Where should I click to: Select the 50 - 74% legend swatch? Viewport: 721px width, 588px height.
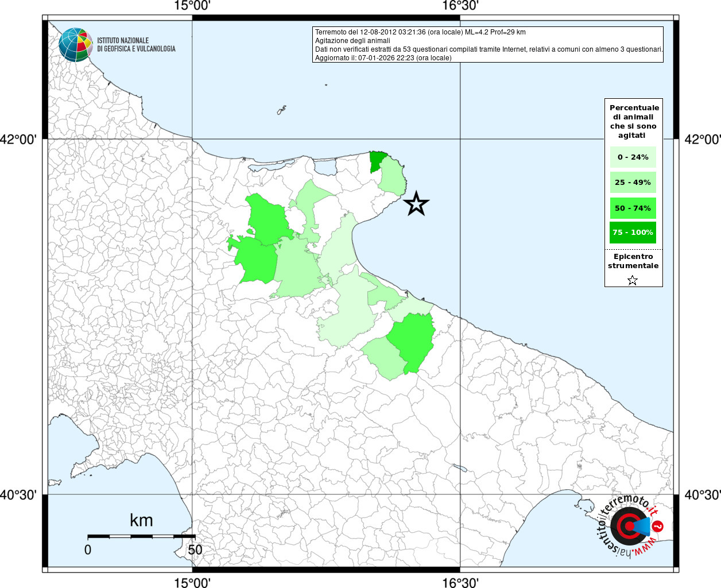pos(633,208)
